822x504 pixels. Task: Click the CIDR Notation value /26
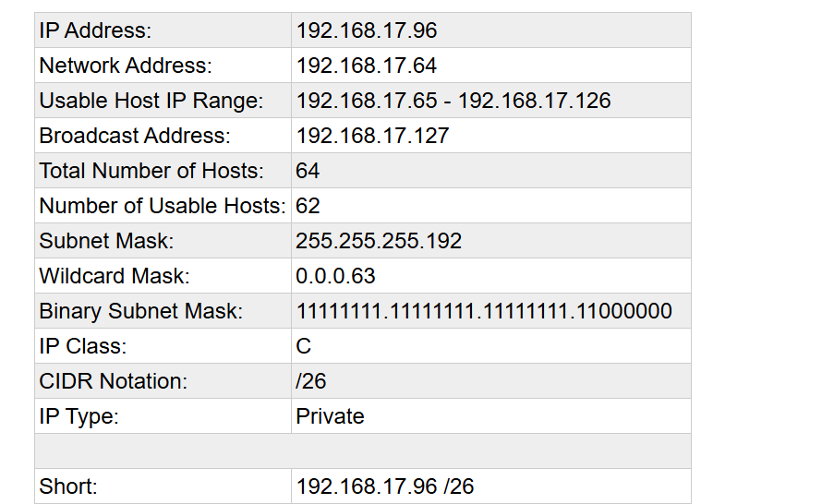pyautogui.click(x=310, y=381)
